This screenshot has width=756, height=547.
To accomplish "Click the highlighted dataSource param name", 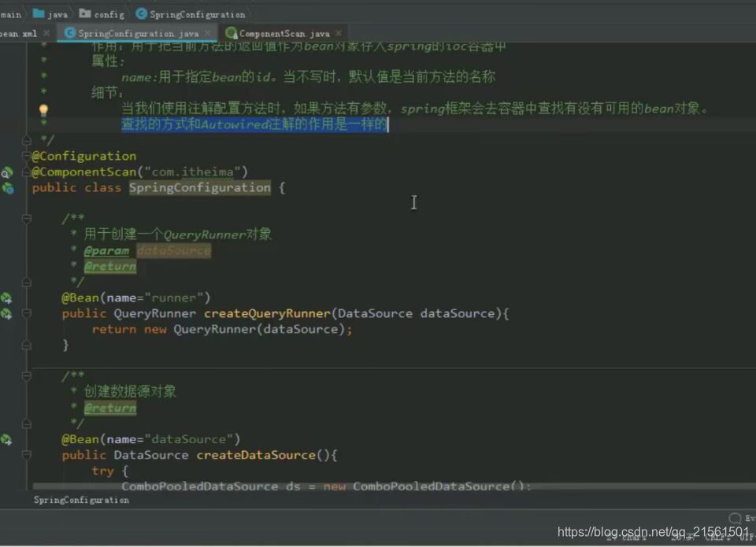I will tap(173, 251).
